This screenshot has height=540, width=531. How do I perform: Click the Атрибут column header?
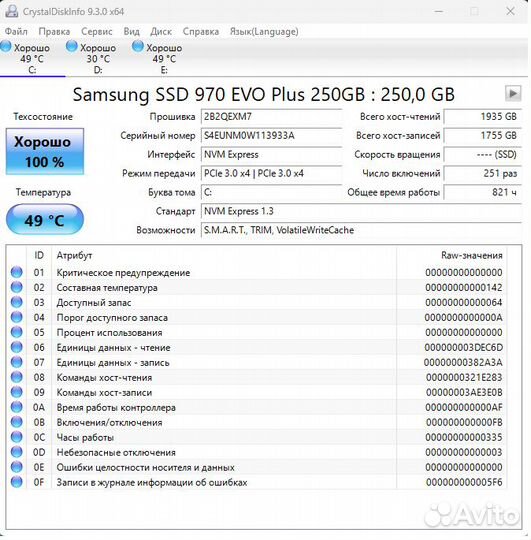click(74, 256)
